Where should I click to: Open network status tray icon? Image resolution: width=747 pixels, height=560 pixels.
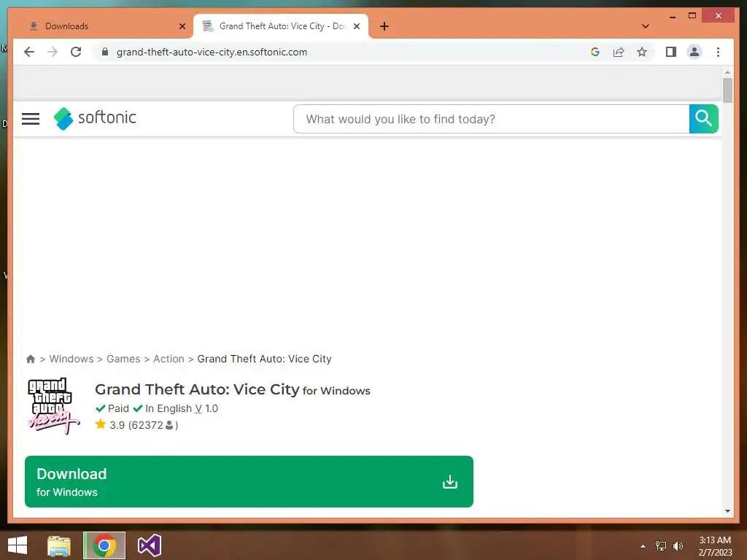(661, 546)
